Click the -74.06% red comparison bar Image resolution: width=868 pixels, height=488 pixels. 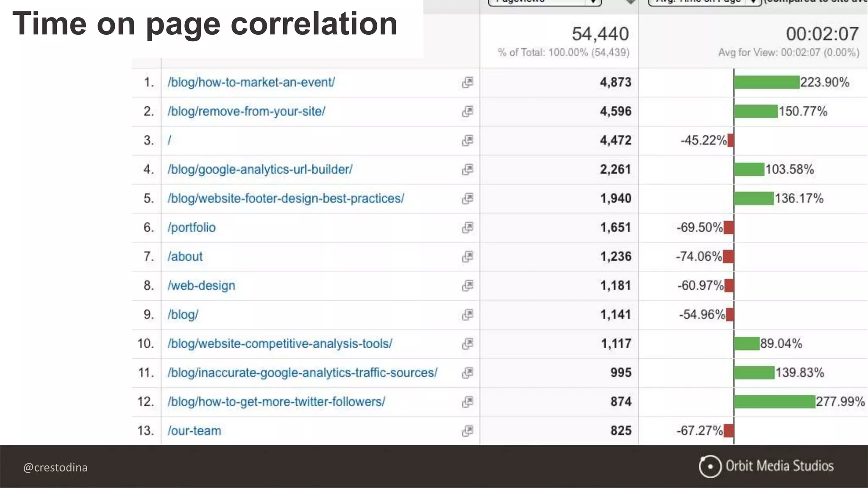point(728,256)
